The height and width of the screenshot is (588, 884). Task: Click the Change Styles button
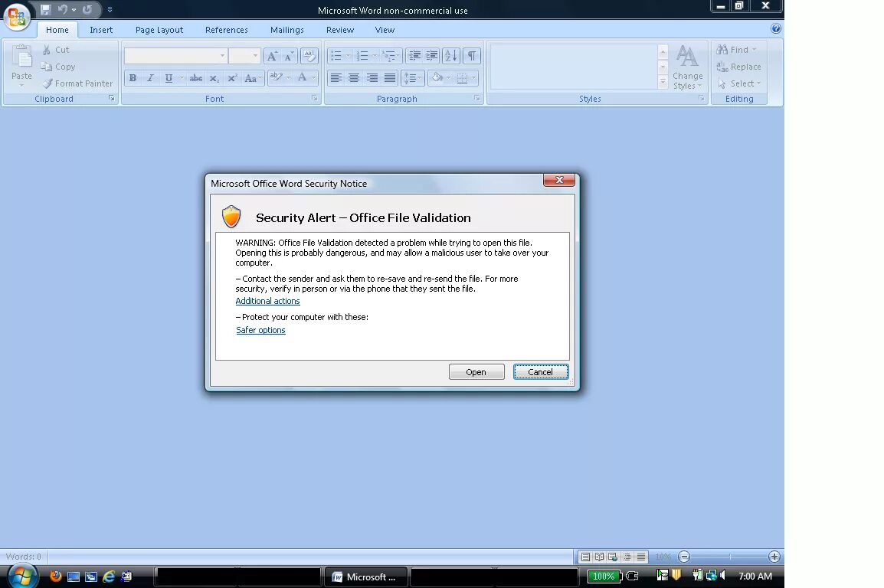point(687,67)
